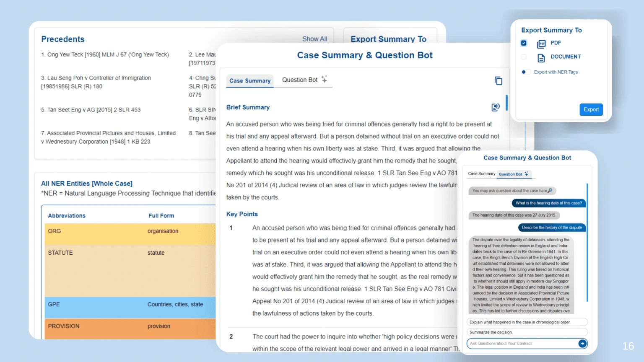Check the PDF export checkbox

coord(524,43)
